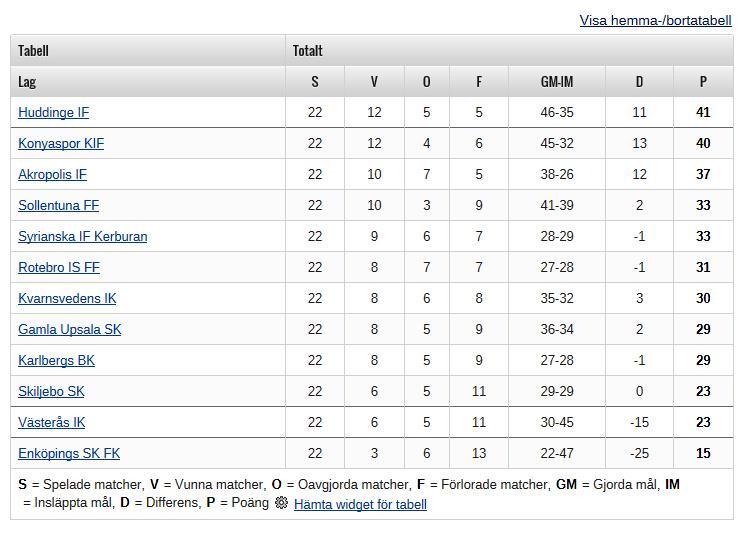
Task: Open the Syrianska IF Kerburan link
Action: click(83, 237)
